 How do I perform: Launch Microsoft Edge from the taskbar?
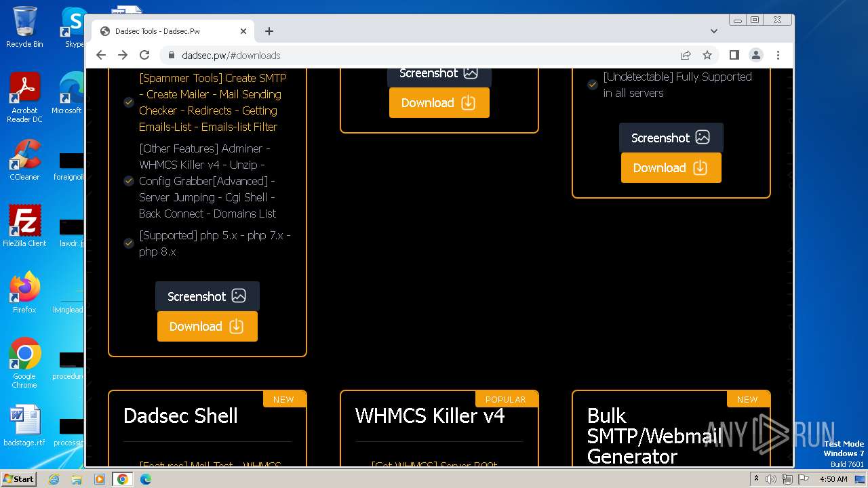146,479
